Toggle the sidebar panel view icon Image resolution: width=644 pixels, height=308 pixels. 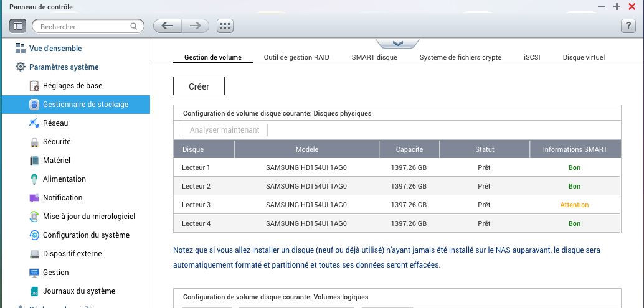17,26
